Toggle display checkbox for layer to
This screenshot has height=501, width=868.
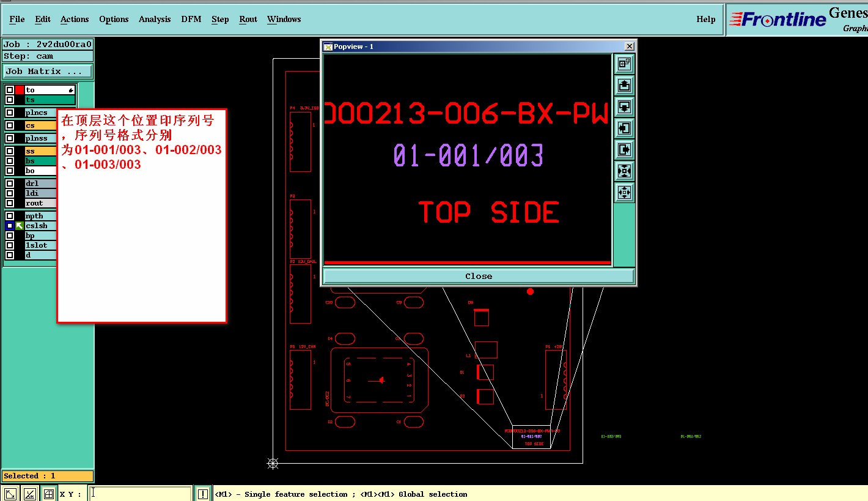click(x=10, y=90)
